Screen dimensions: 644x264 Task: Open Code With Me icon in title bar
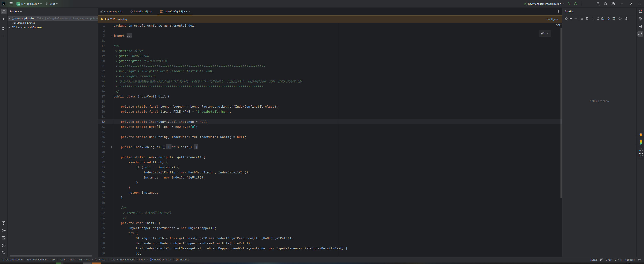[598, 4]
